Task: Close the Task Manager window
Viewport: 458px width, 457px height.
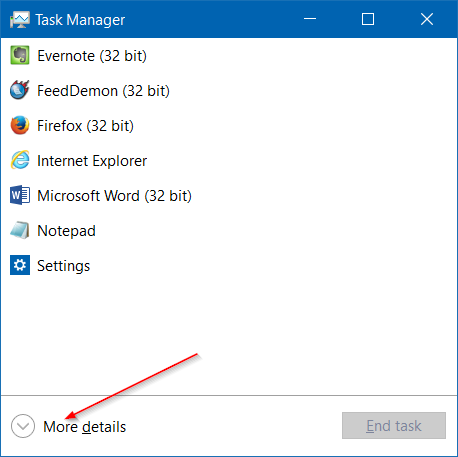Action: (x=427, y=19)
